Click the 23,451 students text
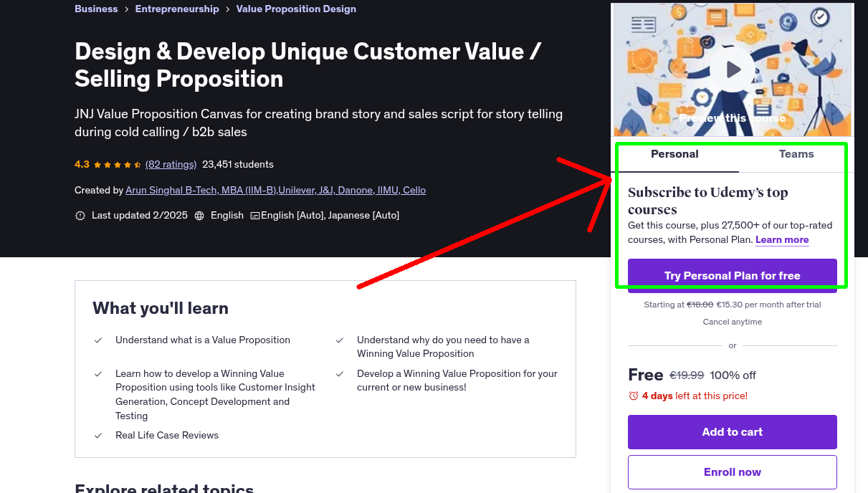 click(238, 164)
